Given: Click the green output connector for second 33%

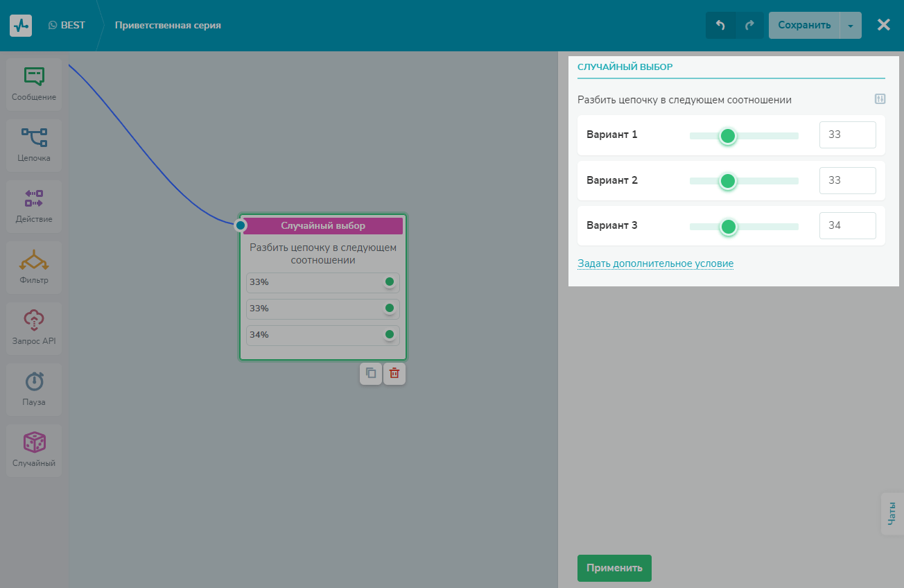Looking at the screenshot, I should [x=390, y=308].
